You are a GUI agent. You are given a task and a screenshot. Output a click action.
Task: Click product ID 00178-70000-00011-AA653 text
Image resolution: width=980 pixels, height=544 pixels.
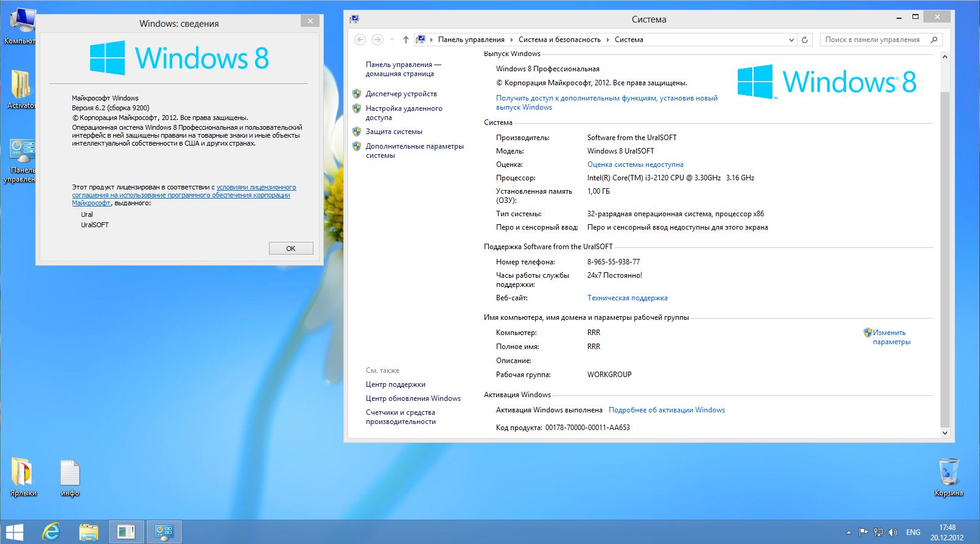(587, 428)
